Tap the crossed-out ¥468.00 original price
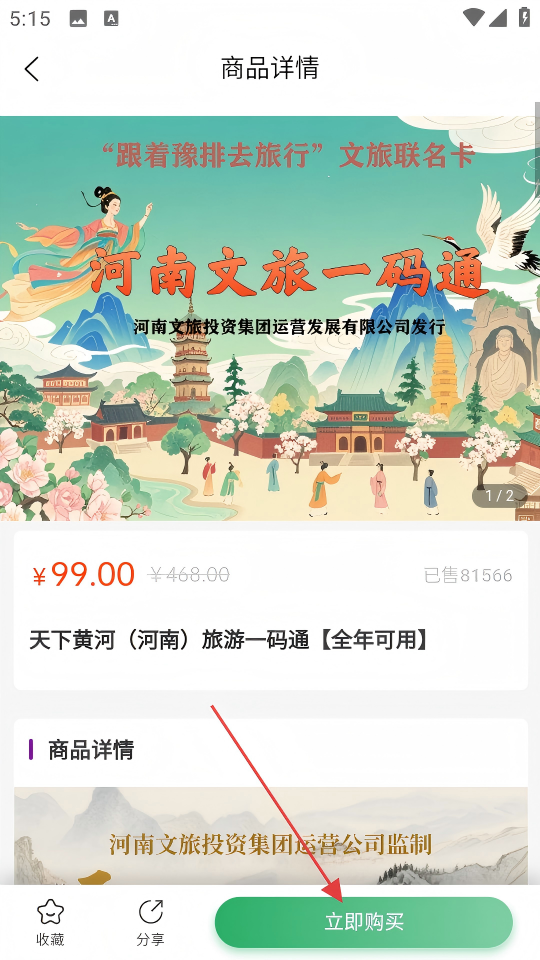This screenshot has width=540, height=960. coord(189,575)
